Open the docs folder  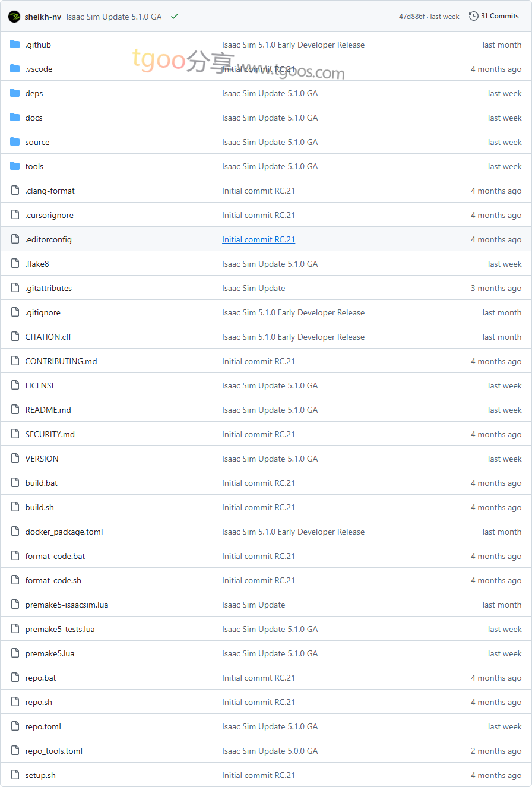[x=34, y=118]
